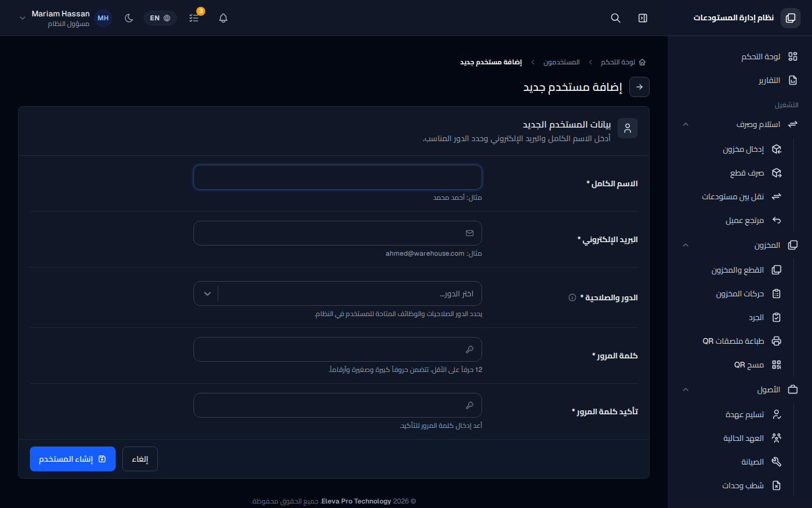Open the search magnifier icon

pos(616,18)
